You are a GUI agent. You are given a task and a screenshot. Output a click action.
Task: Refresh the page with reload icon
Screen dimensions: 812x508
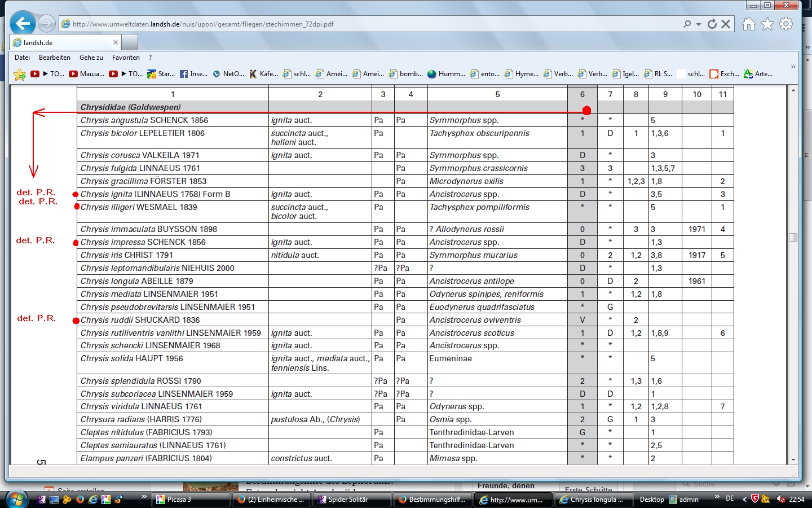coord(712,24)
